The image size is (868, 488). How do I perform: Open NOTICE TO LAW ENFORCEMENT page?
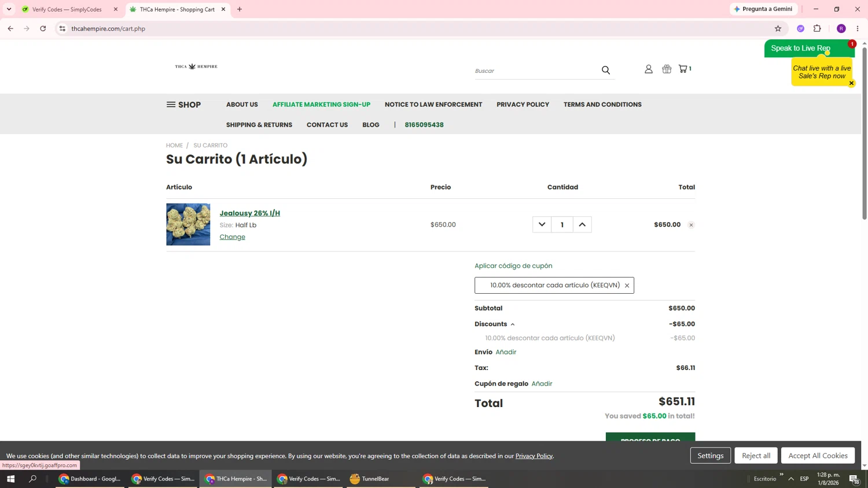point(433,105)
